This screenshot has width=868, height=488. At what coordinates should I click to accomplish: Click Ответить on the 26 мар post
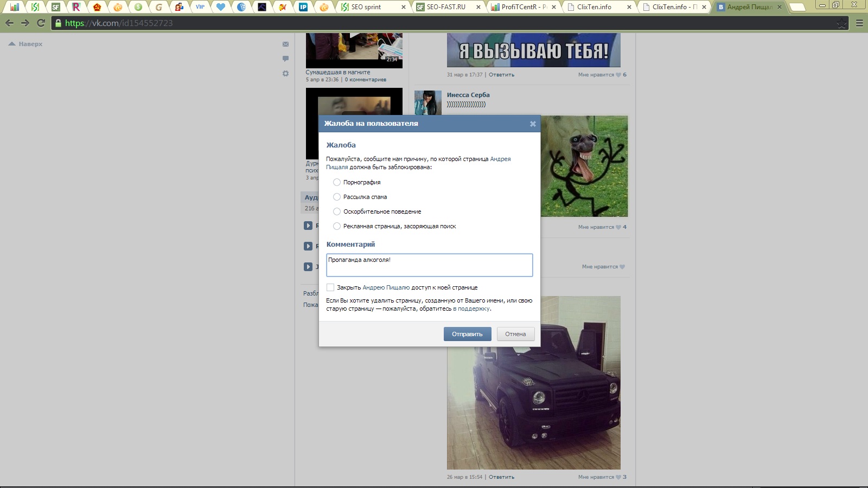pos(501,477)
